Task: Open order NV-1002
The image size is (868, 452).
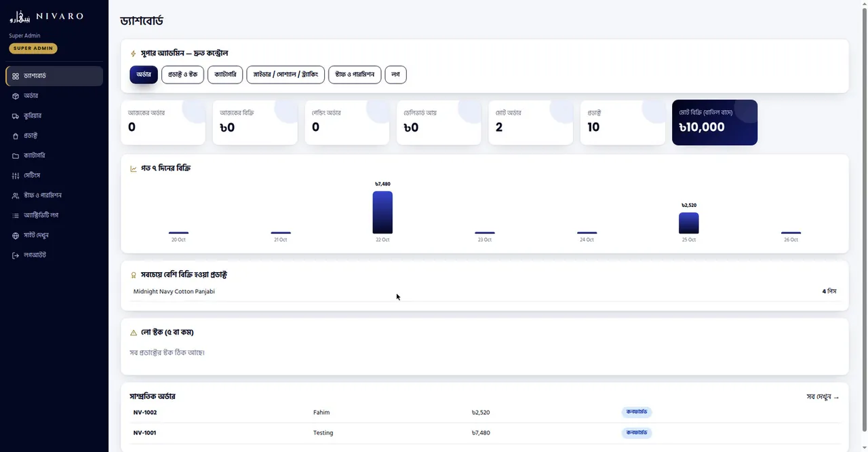Action: click(145, 413)
